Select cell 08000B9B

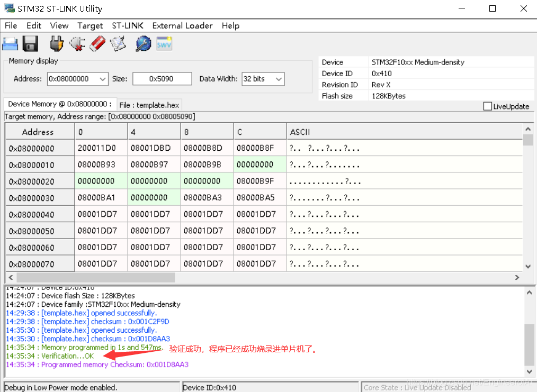[x=207, y=165]
